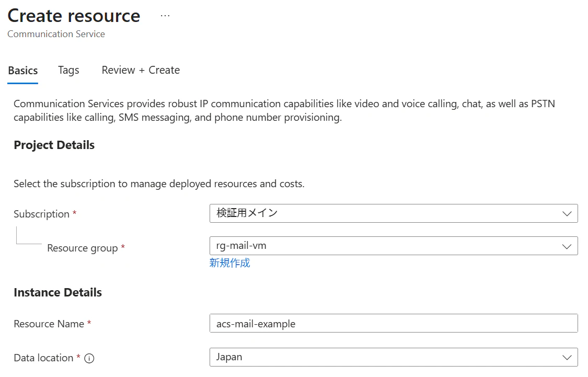Open the more options ellipsis menu
Screen dimensions: 588x377
click(x=165, y=16)
